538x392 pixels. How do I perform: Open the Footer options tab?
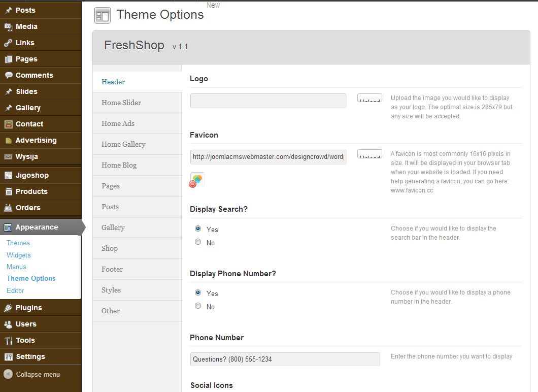point(137,269)
